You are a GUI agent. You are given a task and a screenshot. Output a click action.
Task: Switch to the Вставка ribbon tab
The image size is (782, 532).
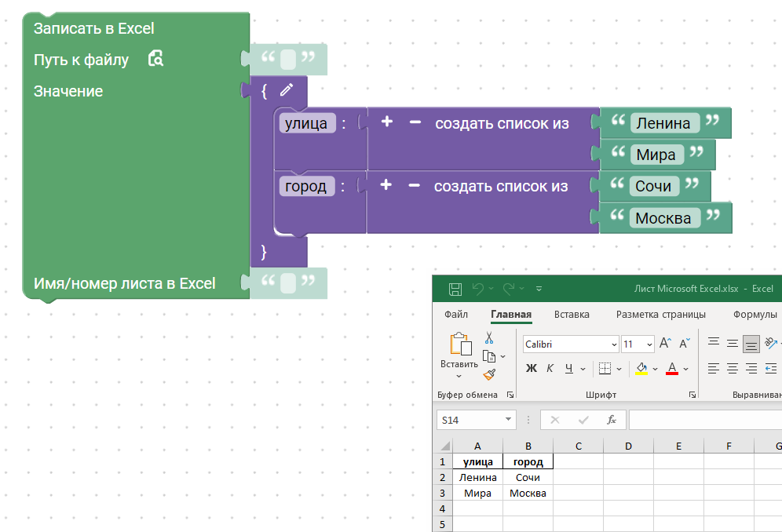click(x=572, y=315)
